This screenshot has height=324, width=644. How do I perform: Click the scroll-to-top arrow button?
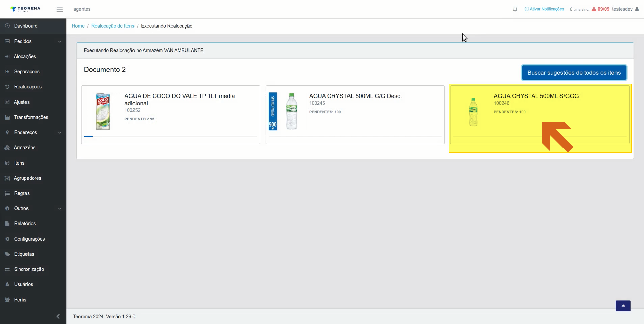point(623,306)
